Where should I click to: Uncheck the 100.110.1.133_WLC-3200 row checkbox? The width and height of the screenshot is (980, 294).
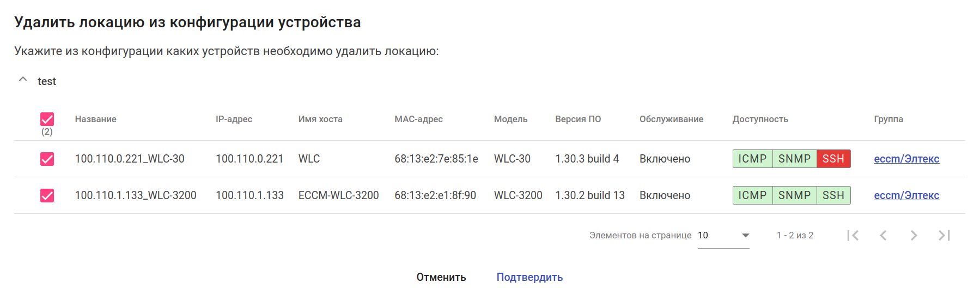(x=47, y=195)
